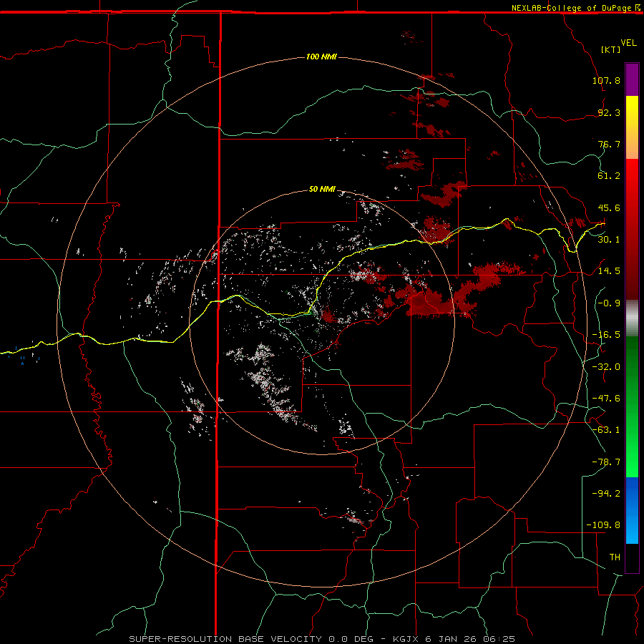Click the 92.3 legend value
This screenshot has width=644, height=644.
click(x=609, y=112)
